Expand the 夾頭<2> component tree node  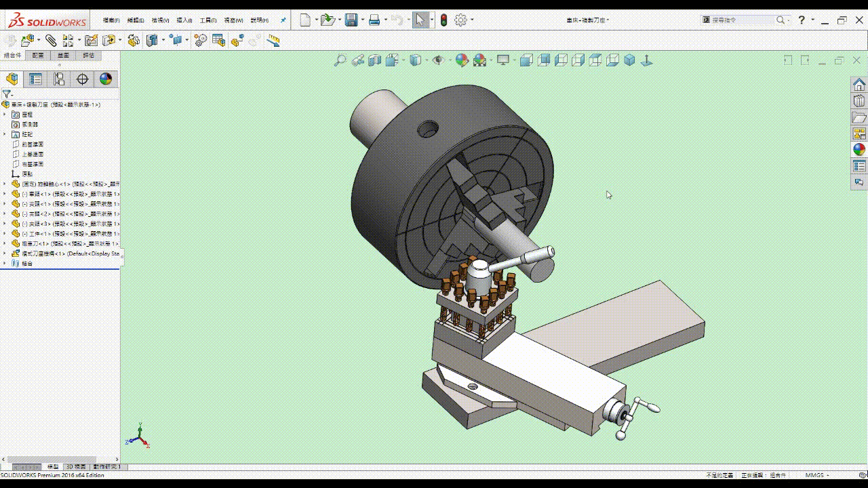pyautogui.click(x=5, y=213)
